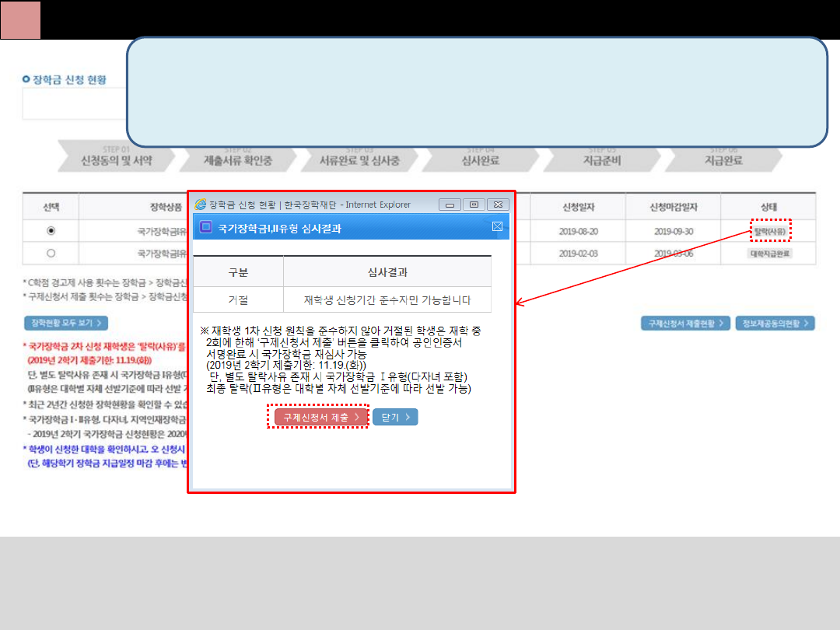The height and width of the screenshot is (630, 840).
Task: Click the date cell 2019-09-30
Action: (674, 232)
